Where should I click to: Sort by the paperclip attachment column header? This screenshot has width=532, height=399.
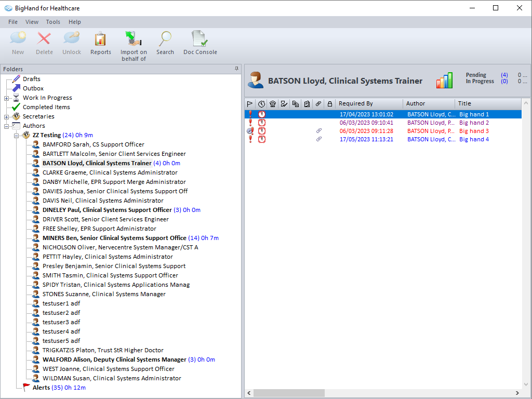pos(318,104)
